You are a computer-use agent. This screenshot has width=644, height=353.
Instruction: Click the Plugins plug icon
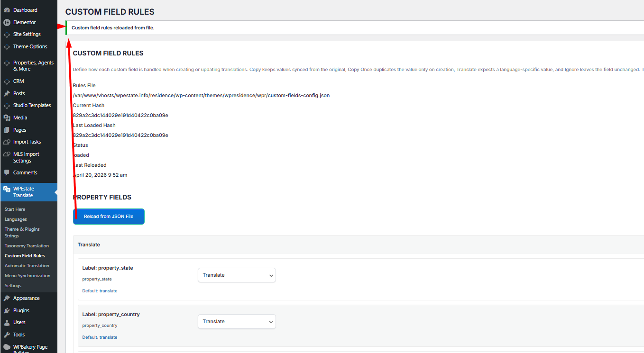pyautogui.click(x=7, y=310)
